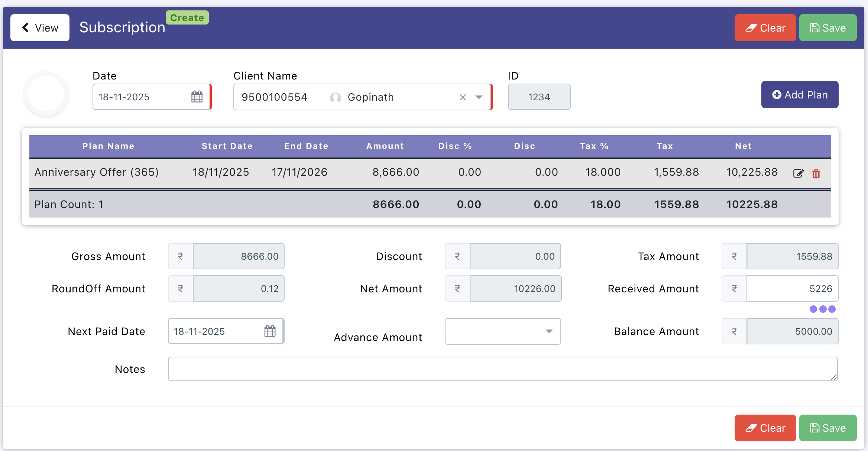Clear the selected client with X icon
The width and height of the screenshot is (868, 451).
point(463,97)
